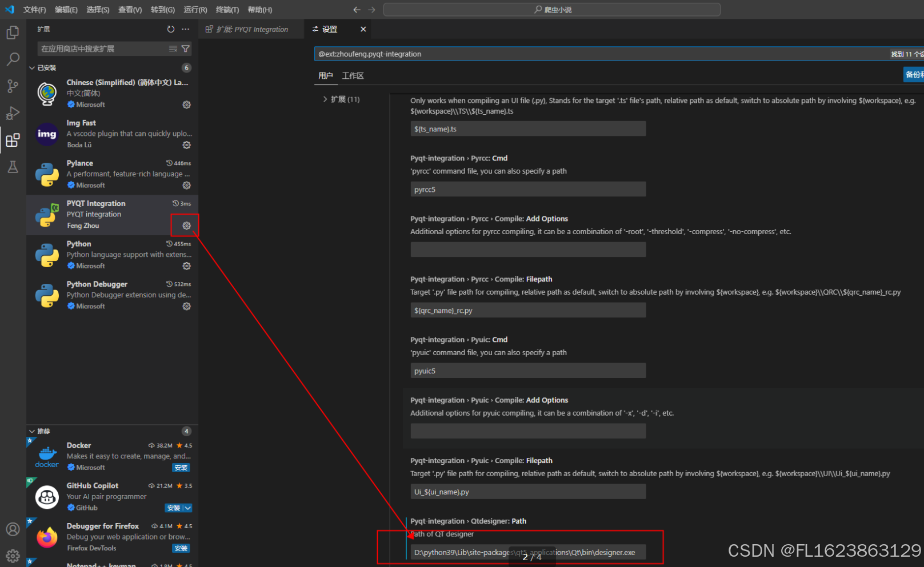Edit the Ui_${ui_name}.py filepath field
Screen dimensions: 924x567
(528, 492)
